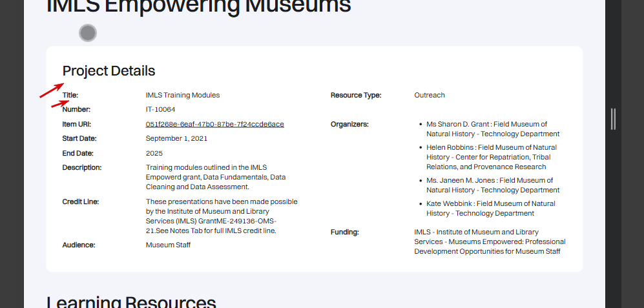Image resolution: width=644 pixels, height=308 pixels.
Task: Click the 'Outreach' resource type value
Action: [x=430, y=95]
